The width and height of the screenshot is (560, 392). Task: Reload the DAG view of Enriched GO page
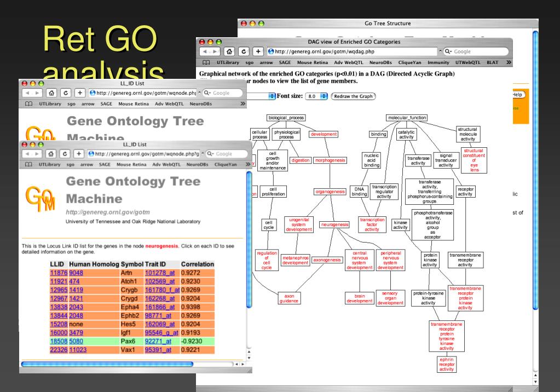244,51
